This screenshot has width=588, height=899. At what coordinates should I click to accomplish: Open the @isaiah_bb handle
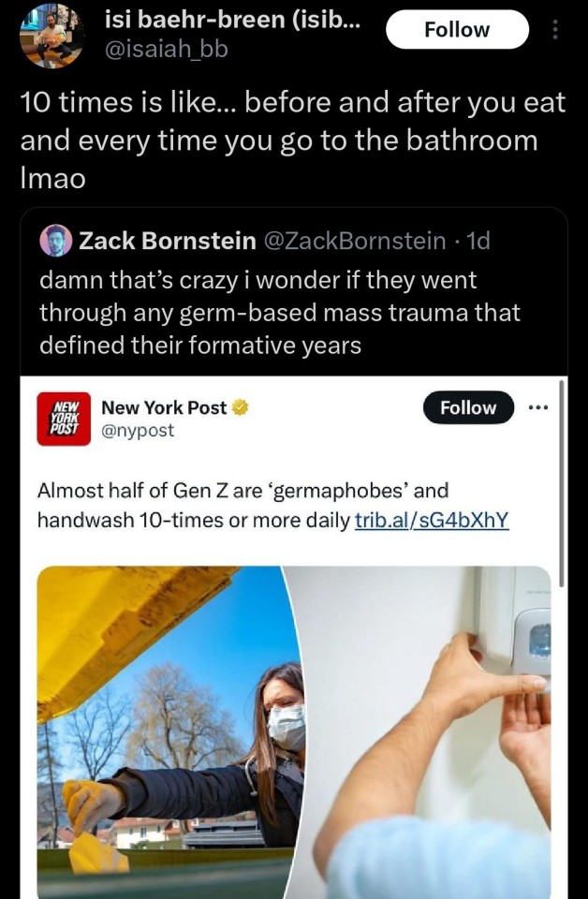165,49
